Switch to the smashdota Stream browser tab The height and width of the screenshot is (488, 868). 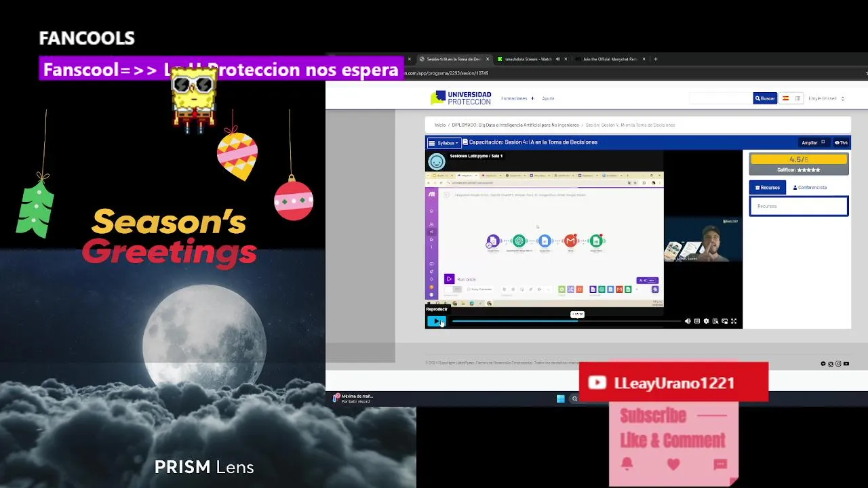coord(528,59)
